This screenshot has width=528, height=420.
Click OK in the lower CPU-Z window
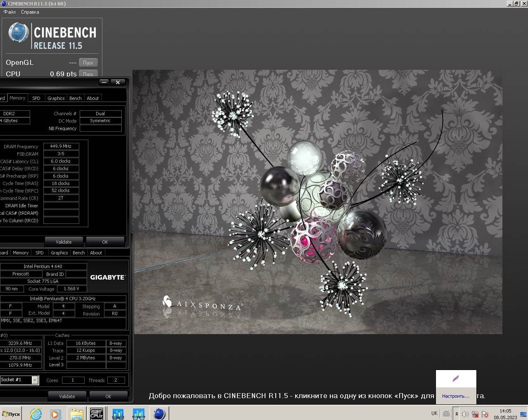(x=108, y=396)
